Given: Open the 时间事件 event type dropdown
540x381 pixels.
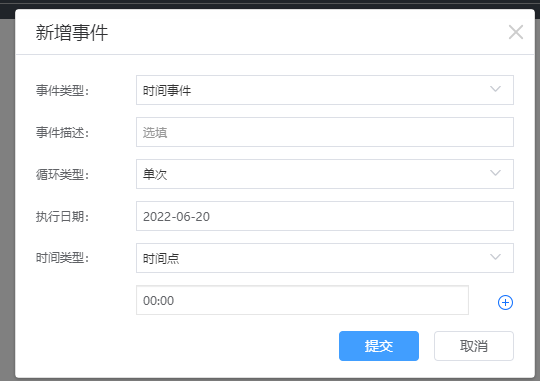Looking at the screenshot, I should pos(325,90).
